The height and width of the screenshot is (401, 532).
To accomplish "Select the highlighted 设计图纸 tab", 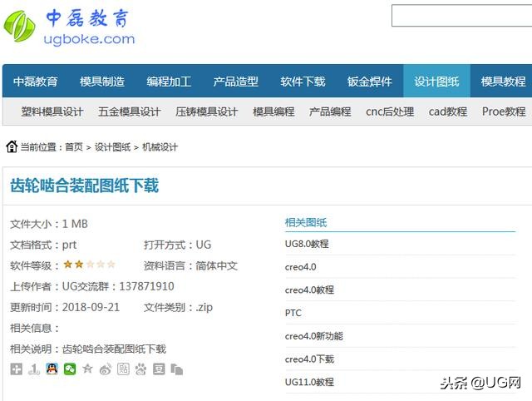I will [436, 82].
